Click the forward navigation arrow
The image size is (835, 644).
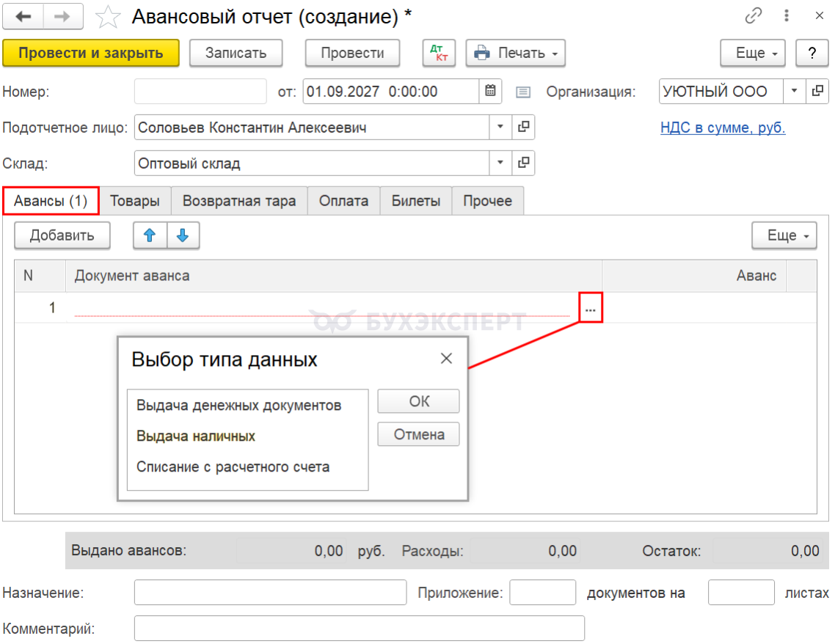click(62, 16)
